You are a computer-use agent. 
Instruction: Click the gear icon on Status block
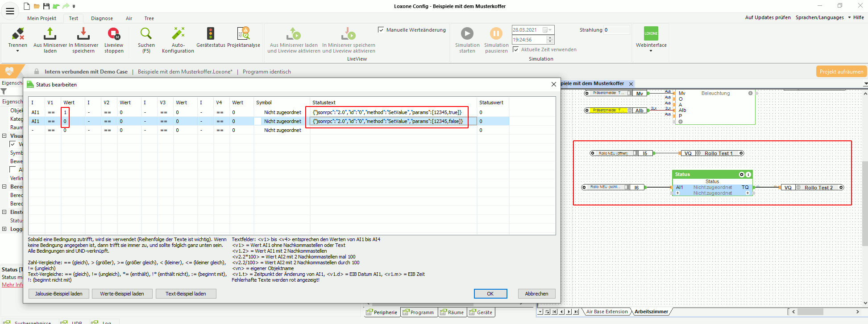(x=742, y=175)
